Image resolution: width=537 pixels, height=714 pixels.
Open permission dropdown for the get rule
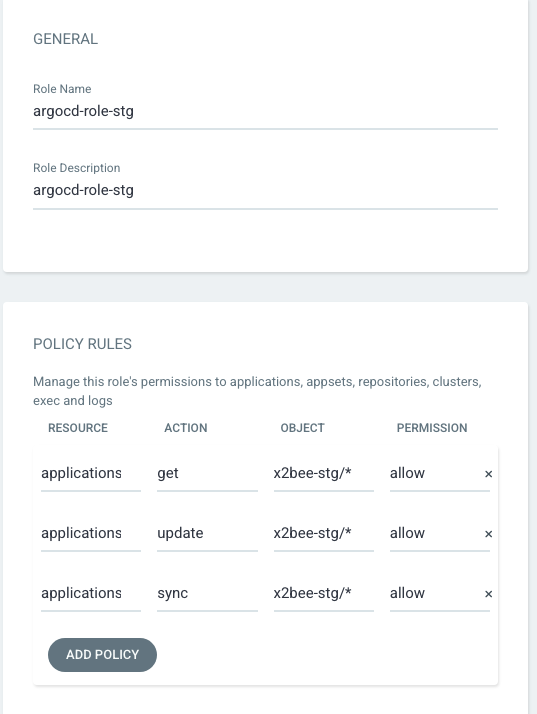point(440,474)
